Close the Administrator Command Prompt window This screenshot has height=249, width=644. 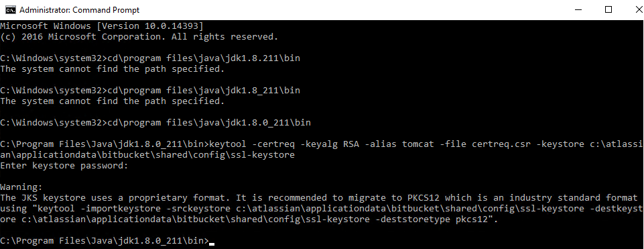coord(639,10)
